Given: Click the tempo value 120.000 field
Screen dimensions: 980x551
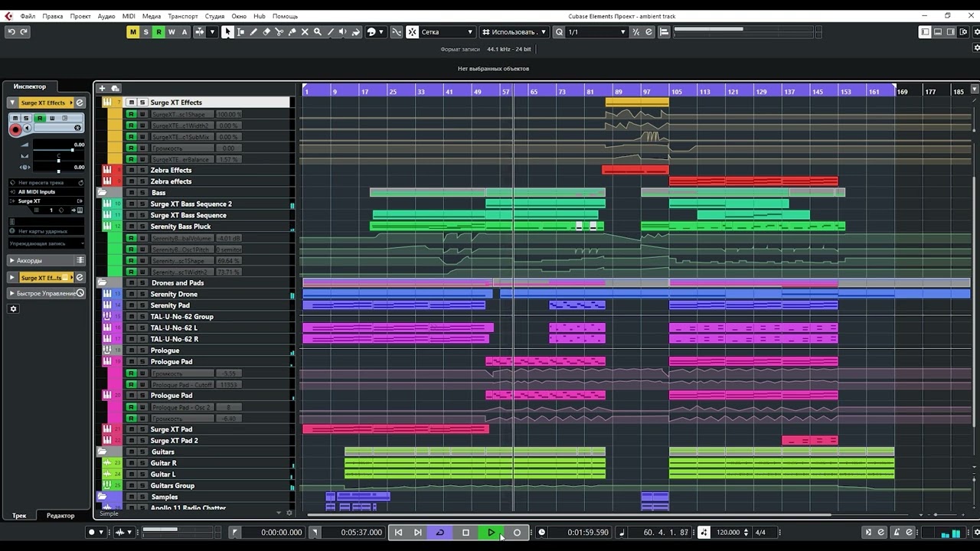Looking at the screenshot, I should [728, 533].
